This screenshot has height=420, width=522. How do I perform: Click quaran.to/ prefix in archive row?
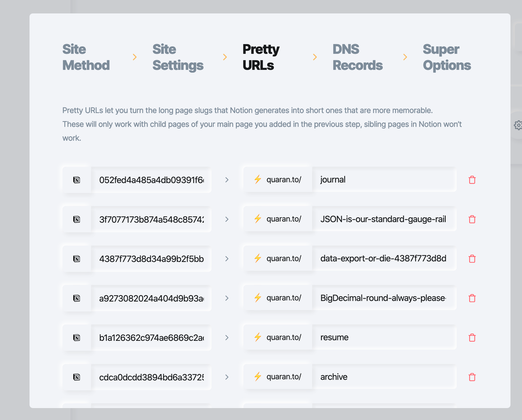[x=284, y=377]
